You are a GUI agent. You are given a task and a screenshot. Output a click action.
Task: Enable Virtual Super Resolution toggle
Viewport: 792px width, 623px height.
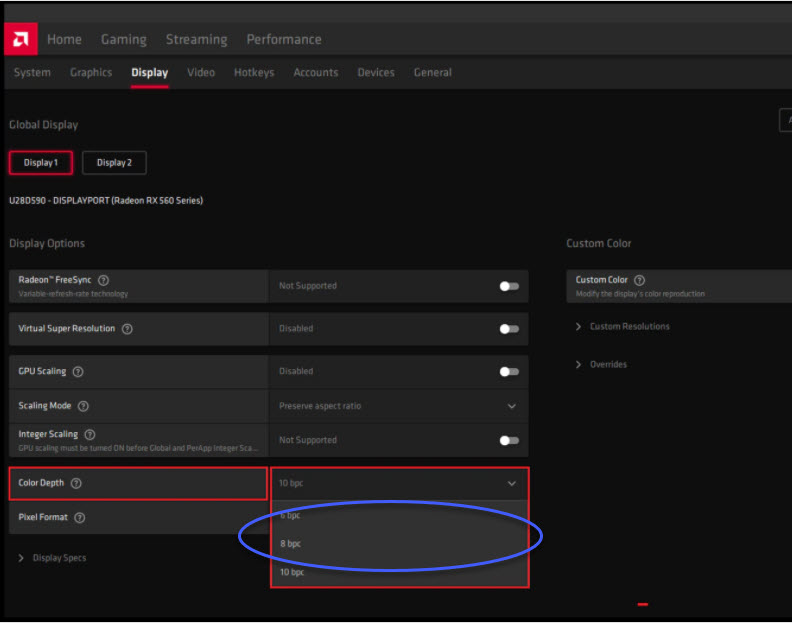coord(509,329)
